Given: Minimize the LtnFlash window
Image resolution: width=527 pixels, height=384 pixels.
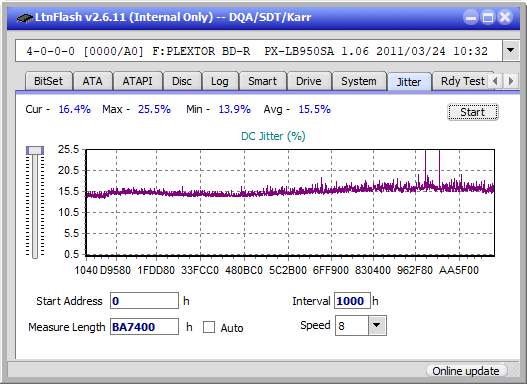Looking at the screenshot, I should pyautogui.click(x=471, y=17).
